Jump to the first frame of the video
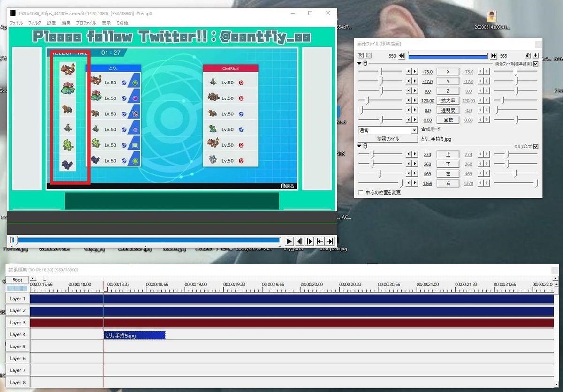The width and height of the screenshot is (563, 392). tap(320, 241)
